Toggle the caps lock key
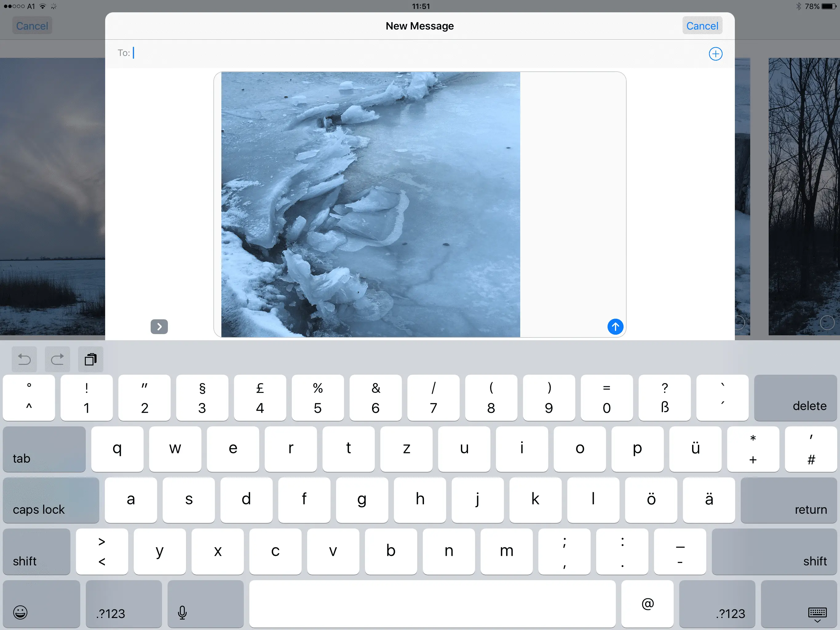The width and height of the screenshot is (840, 630). coord(51,500)
